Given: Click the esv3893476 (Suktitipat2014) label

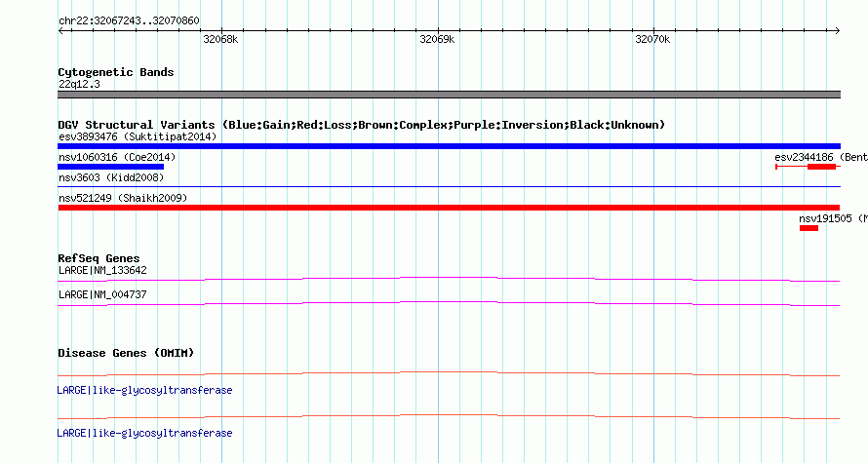Looking at the screenshot, I should click(x=138, y=136).
